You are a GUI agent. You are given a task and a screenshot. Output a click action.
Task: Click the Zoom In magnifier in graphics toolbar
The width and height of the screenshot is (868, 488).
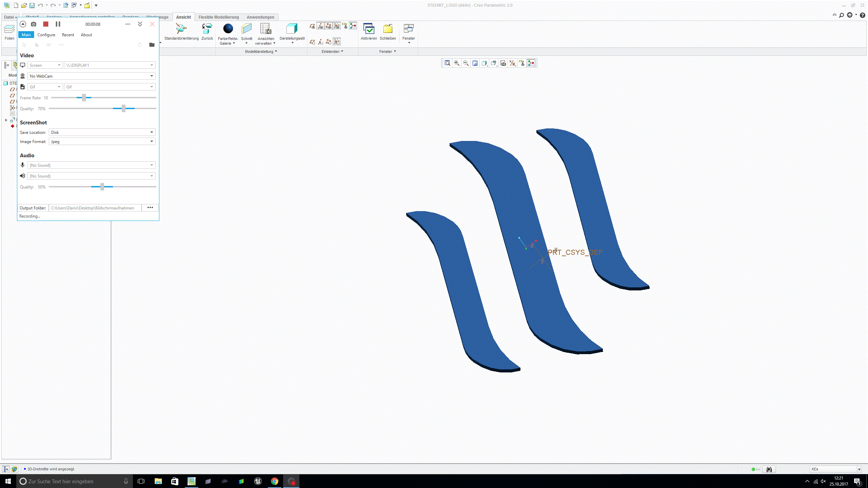[x=457, y=63]
